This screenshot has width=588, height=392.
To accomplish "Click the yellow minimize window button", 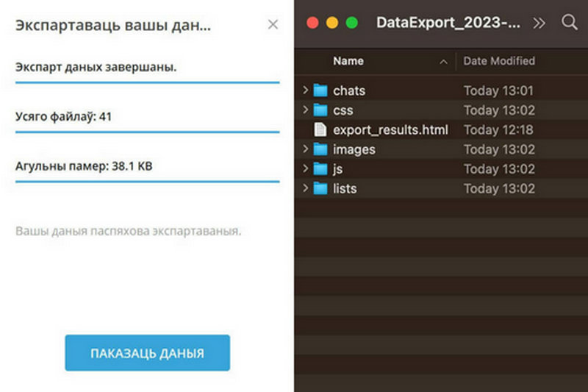I will pyautogui.click(x=332, y=23).
